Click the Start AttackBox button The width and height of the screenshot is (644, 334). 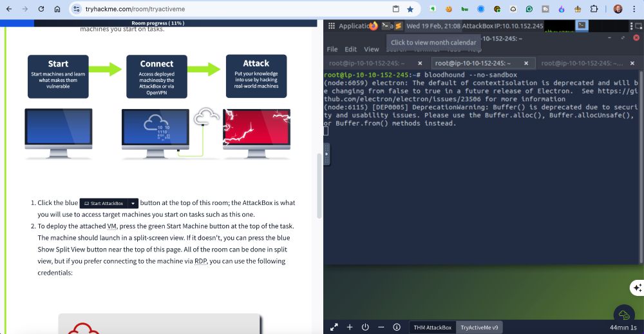click(x=104, y=203)
